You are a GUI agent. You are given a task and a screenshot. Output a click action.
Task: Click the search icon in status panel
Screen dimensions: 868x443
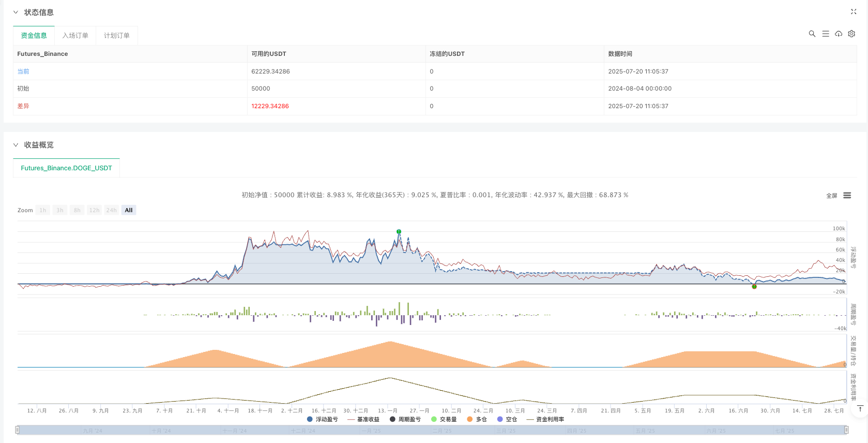(x=812, y=34)
